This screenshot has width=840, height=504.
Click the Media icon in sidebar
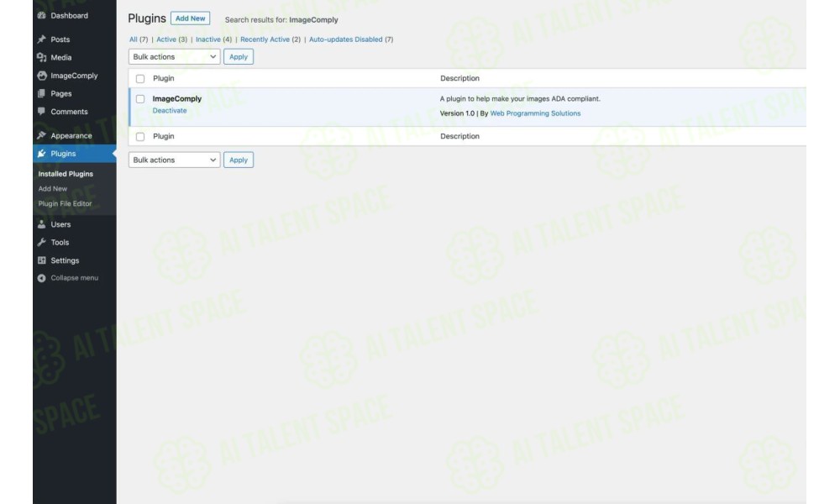click(x=41, y=57)
